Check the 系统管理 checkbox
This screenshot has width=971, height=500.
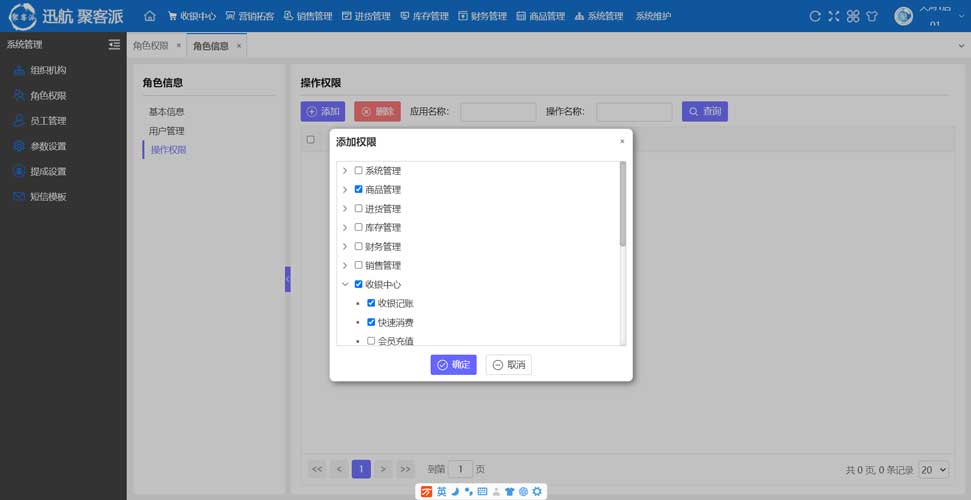(x=358, y=170)
